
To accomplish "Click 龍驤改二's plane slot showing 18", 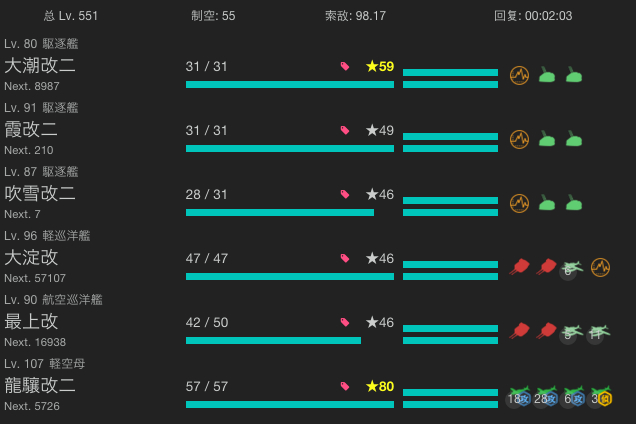I will pyautogui.click(x=518, y=396).
